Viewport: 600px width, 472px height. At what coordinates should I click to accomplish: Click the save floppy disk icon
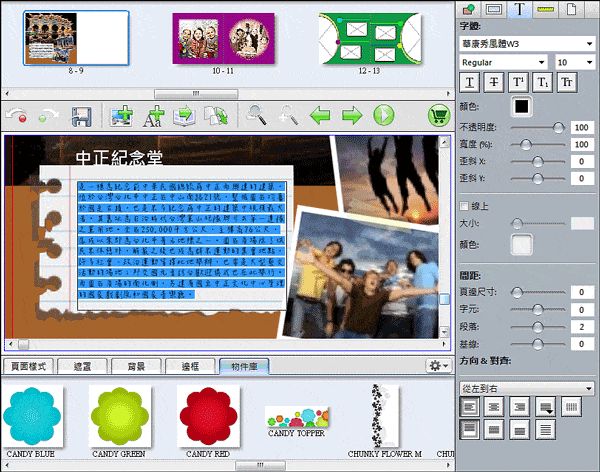tap(81, 116)
